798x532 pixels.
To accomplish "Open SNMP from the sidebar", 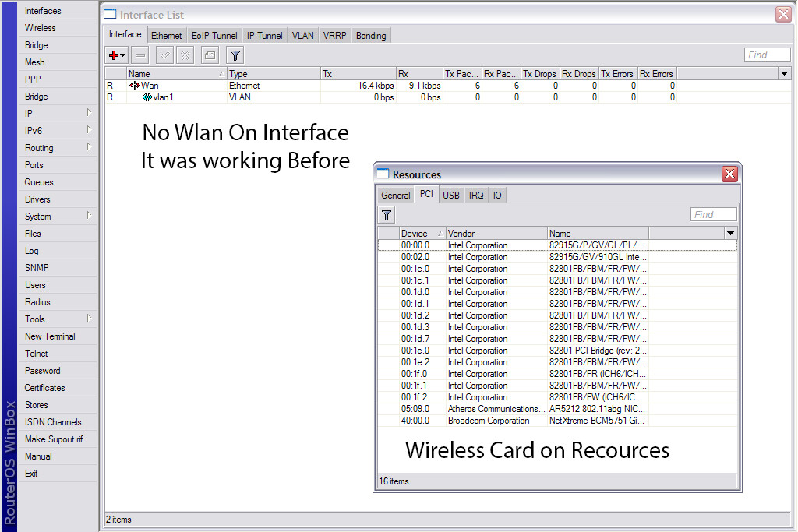I will pyautogui.click(x=58, y=267).
